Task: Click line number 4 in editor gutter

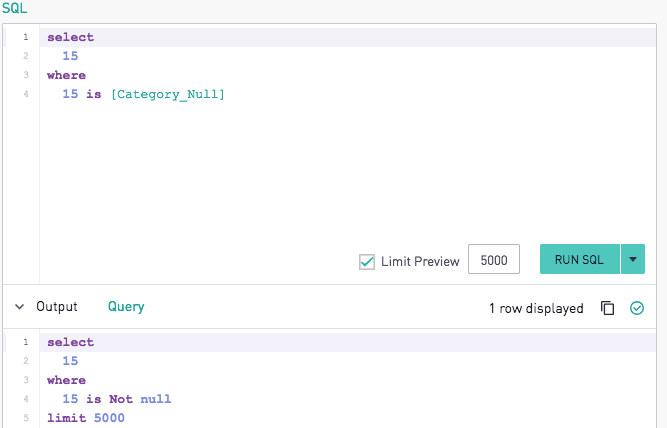Action: click(26, 94)
